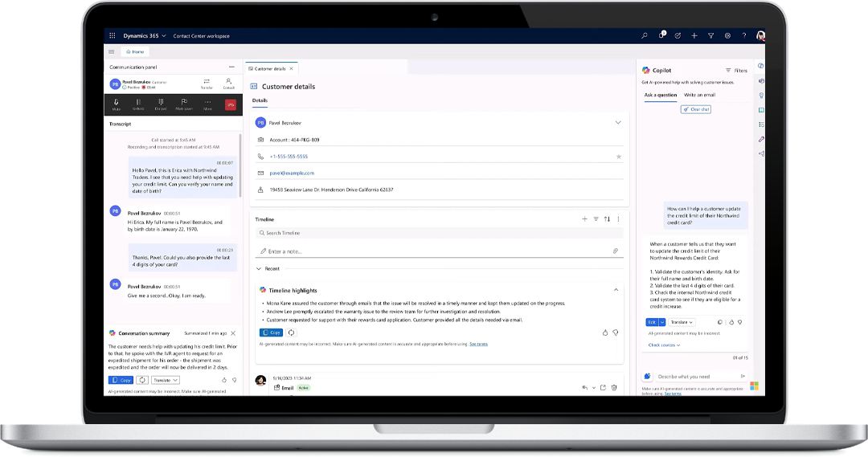Viewport: 868px width, 457px height.
Task: Mute the call microphone
Action: [117, 104]
